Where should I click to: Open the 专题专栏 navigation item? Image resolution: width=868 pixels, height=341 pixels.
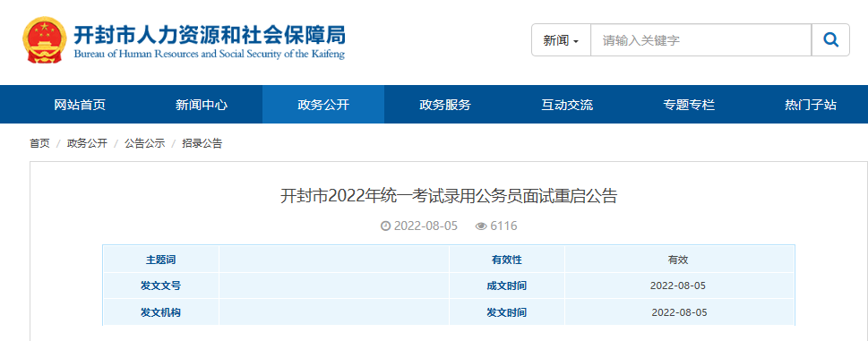pyautogui.click(x=689, y=105)
